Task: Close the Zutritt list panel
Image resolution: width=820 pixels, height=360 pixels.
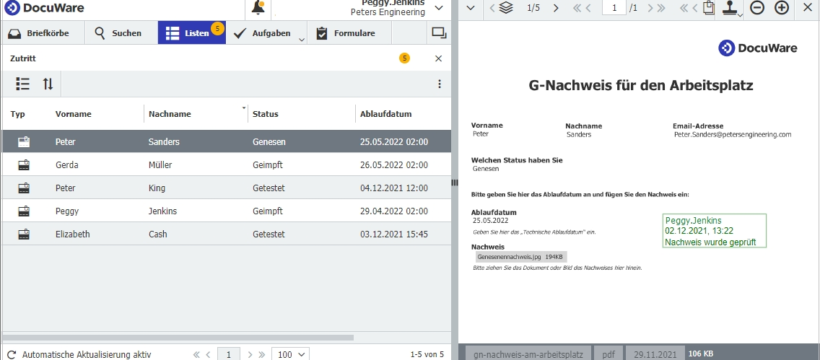Action: coord(438,59)
